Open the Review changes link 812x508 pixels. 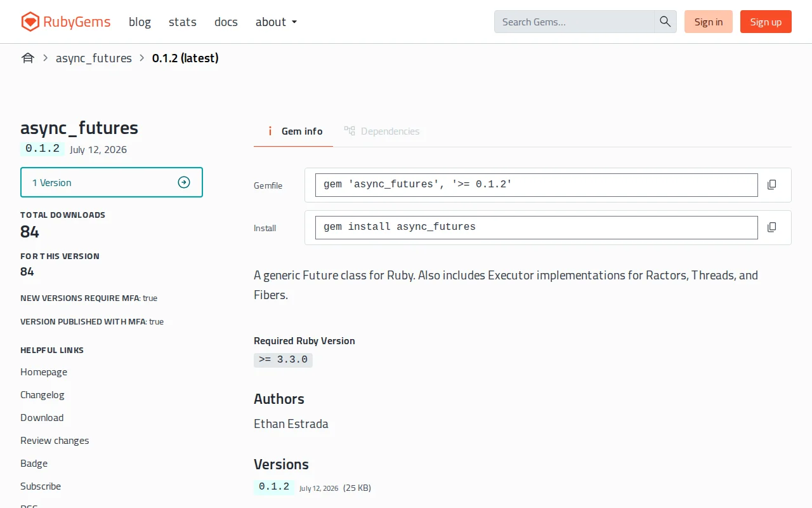[55, 441]
